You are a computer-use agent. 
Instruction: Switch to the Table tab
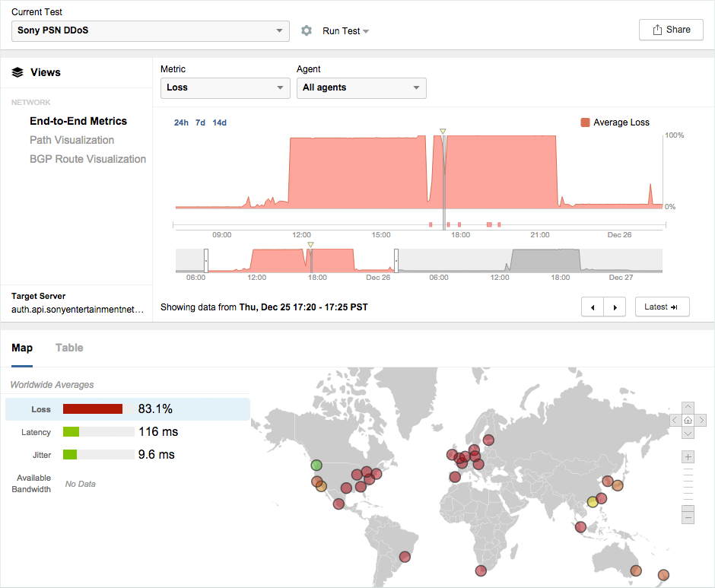(x=69, y=348)
